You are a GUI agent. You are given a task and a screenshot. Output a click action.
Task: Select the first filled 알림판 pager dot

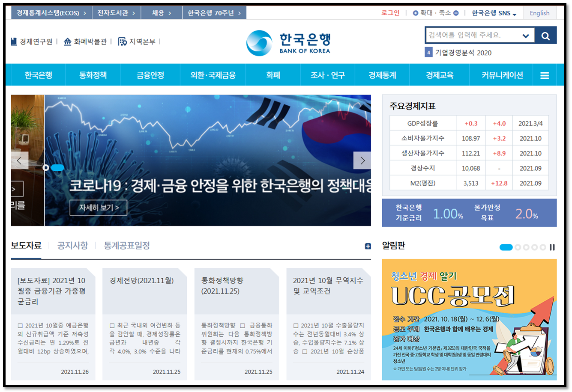[506, 247]
